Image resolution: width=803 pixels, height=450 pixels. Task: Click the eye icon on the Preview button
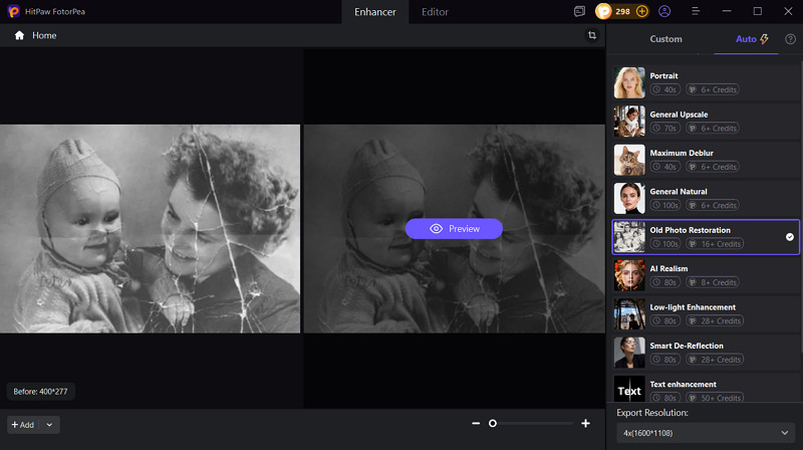click(436, 229)
